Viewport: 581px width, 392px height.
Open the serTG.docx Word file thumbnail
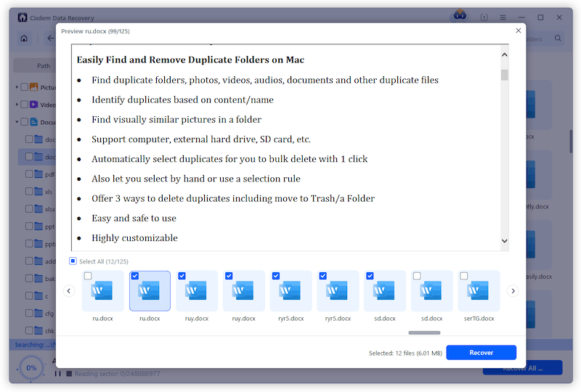coord(479,291)
